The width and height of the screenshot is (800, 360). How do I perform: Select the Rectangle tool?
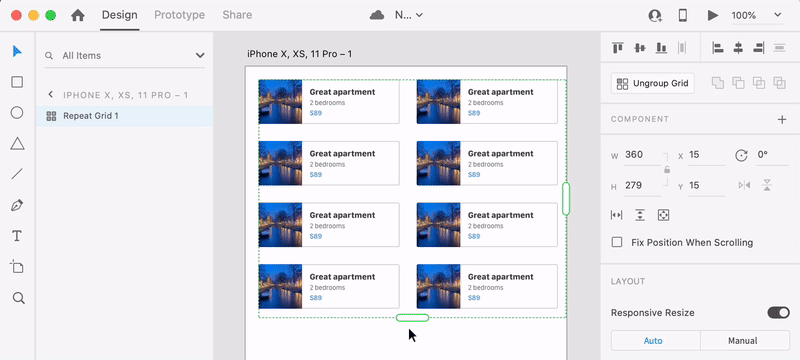(17, 82)
